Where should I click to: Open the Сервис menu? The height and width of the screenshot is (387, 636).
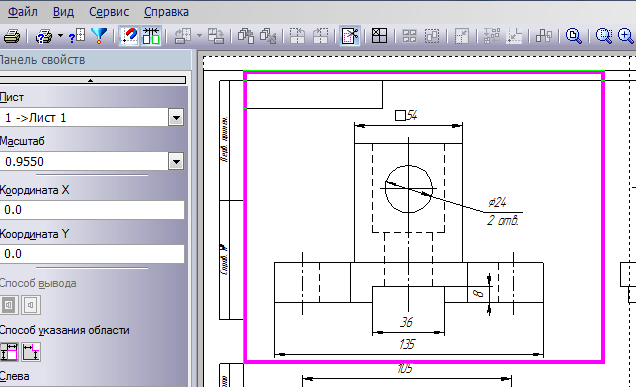click(109, 12)
